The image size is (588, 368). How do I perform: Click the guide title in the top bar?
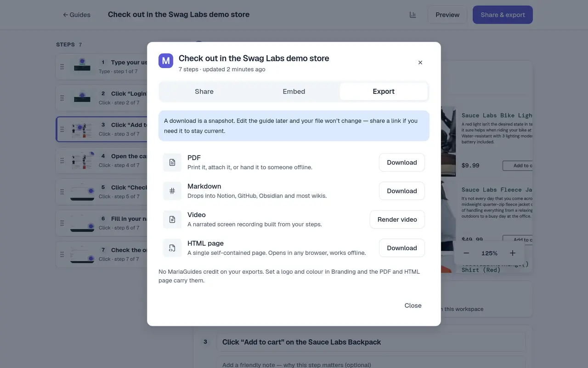179,15
